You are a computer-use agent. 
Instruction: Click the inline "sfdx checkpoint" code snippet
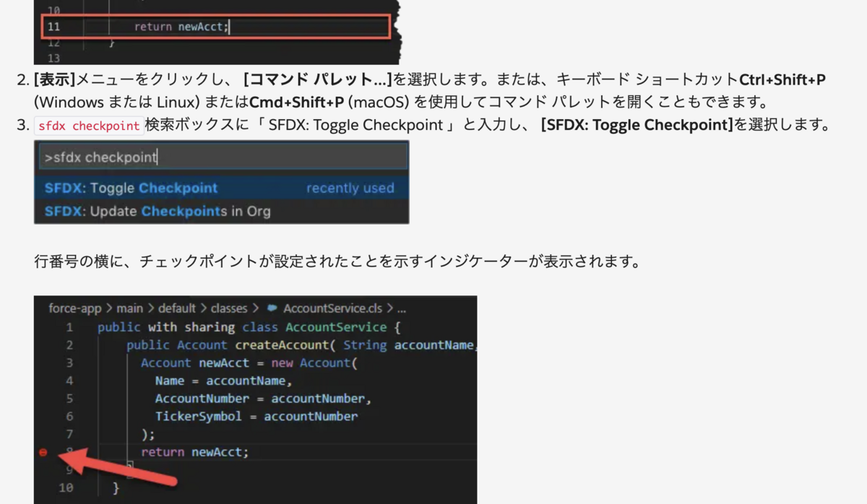click(x=88, y=125)
